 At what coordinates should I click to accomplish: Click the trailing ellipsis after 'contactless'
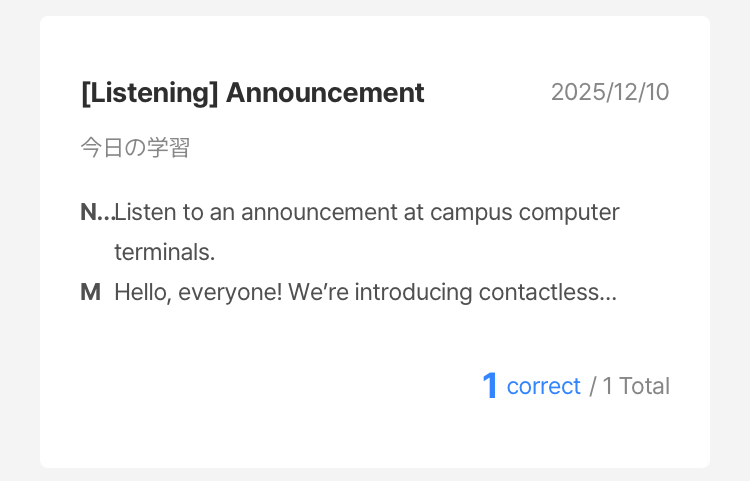pos(610,294)
